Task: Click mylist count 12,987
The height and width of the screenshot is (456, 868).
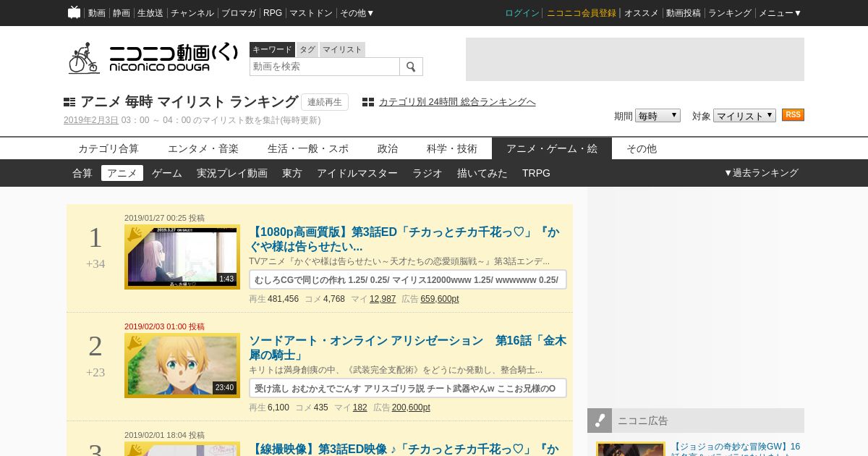Action: [383, 299]
